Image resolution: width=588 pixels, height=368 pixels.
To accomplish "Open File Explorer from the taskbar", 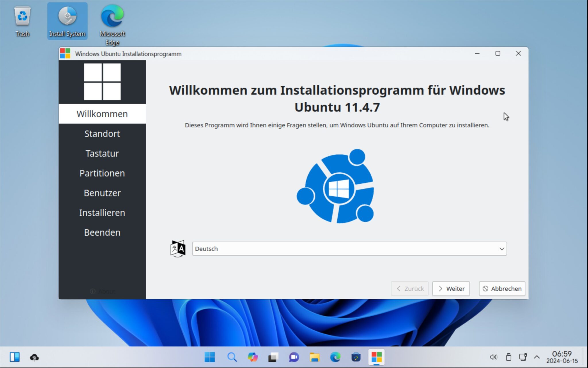I will click(314, 357).
